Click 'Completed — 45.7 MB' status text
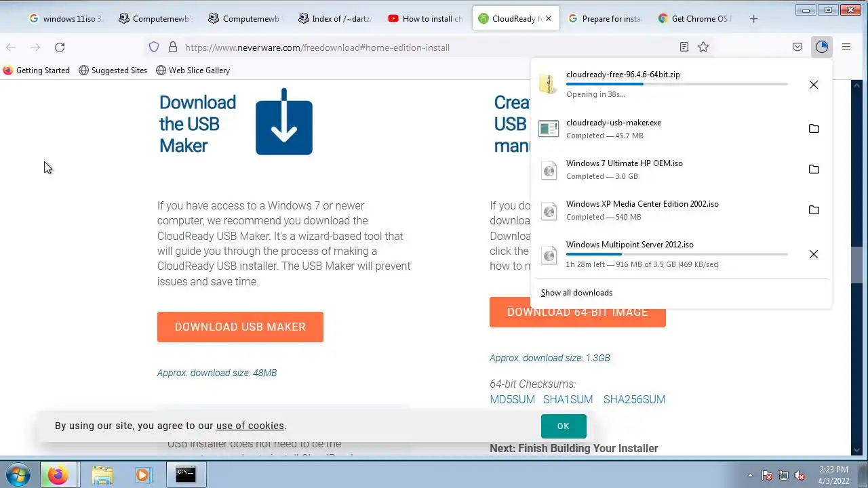 [x=605, y=136]
